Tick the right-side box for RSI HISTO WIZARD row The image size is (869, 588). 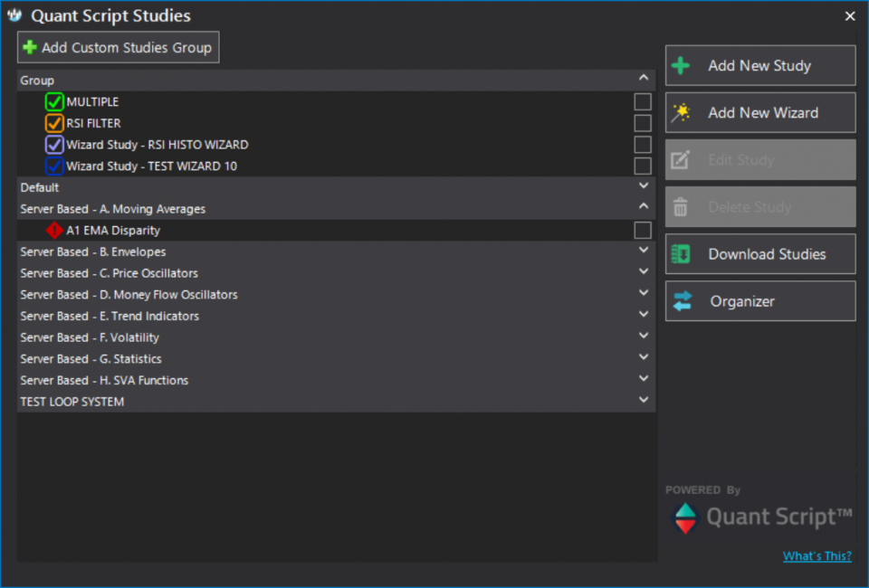[x=643, y=145]
